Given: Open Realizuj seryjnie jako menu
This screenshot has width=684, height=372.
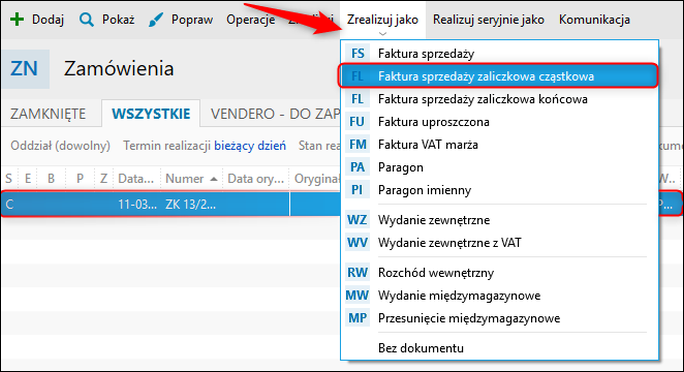Looking at the screenshot, I should pyautogui.click(x=488, y=20).
